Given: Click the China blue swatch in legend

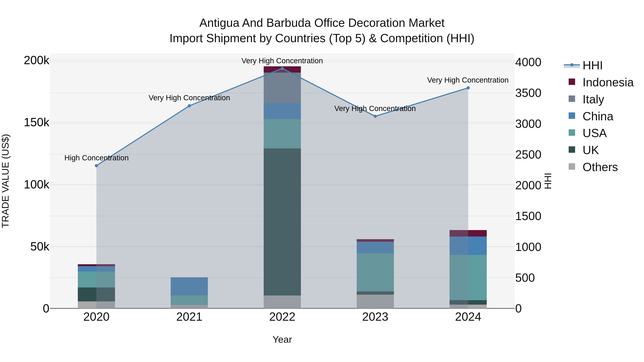Looking at the screenshot, I should click(x=572, y=116).
